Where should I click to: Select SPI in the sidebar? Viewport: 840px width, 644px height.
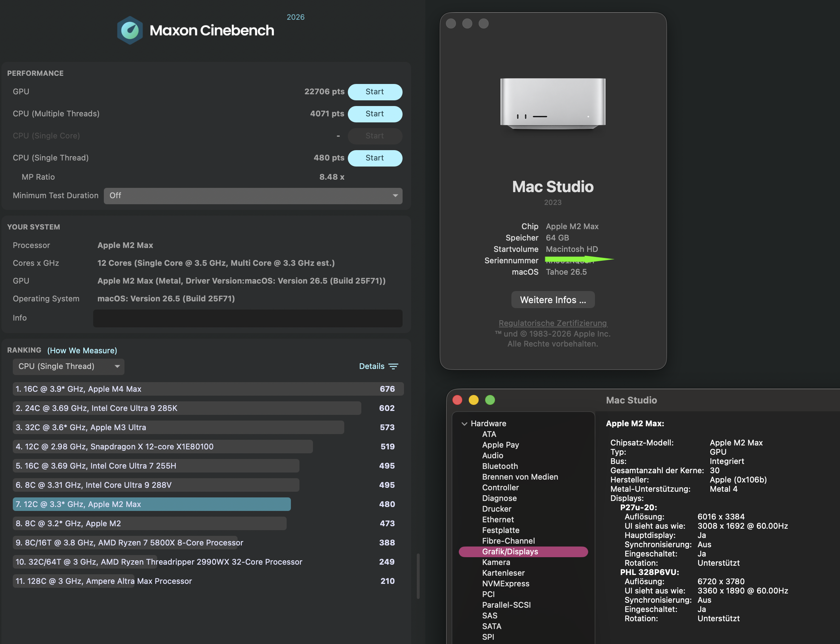click(488, 638)
